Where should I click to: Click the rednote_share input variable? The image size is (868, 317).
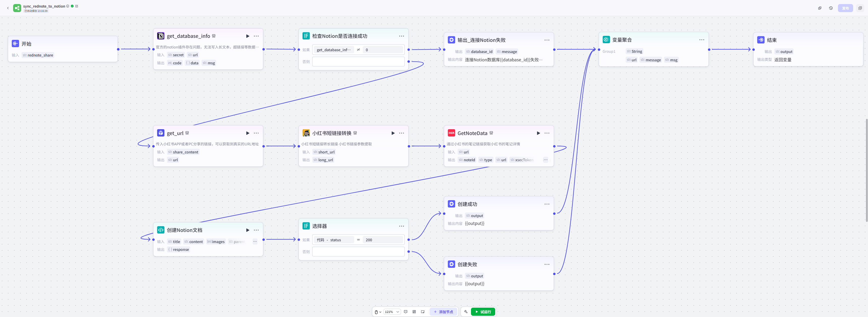tap(38, 55)
